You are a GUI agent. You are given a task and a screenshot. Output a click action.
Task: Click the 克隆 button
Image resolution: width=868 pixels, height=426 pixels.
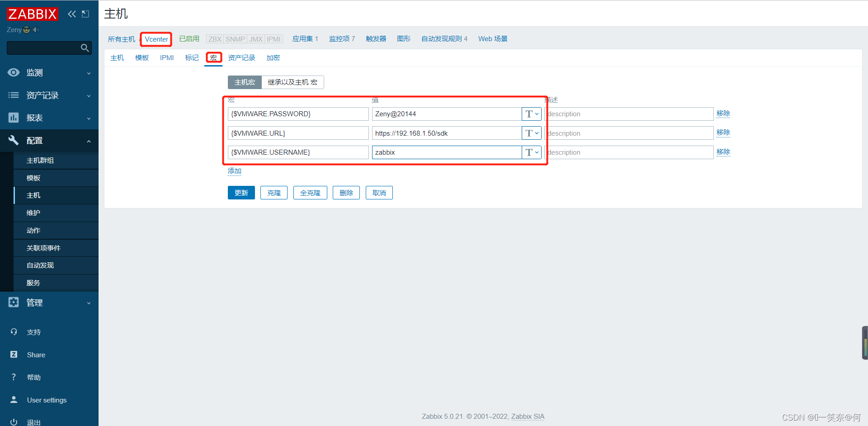pyautogui.click(x=274, y=193)
